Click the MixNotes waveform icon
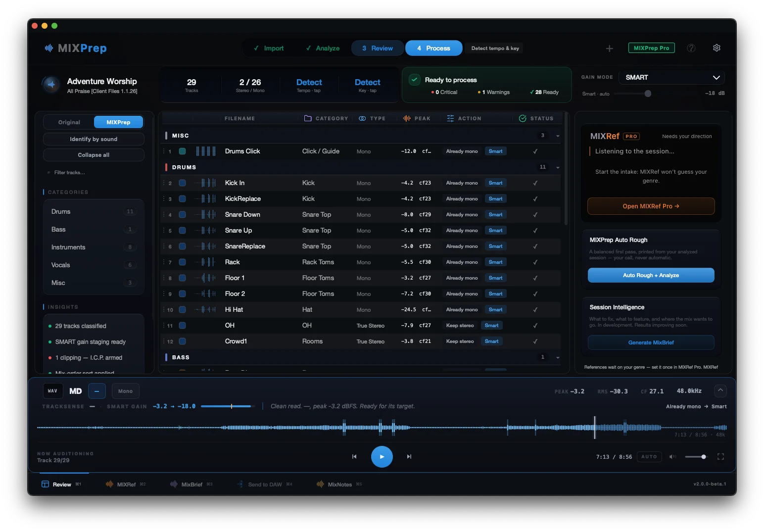Screen dimensions: 764x532 click(320, 484)
